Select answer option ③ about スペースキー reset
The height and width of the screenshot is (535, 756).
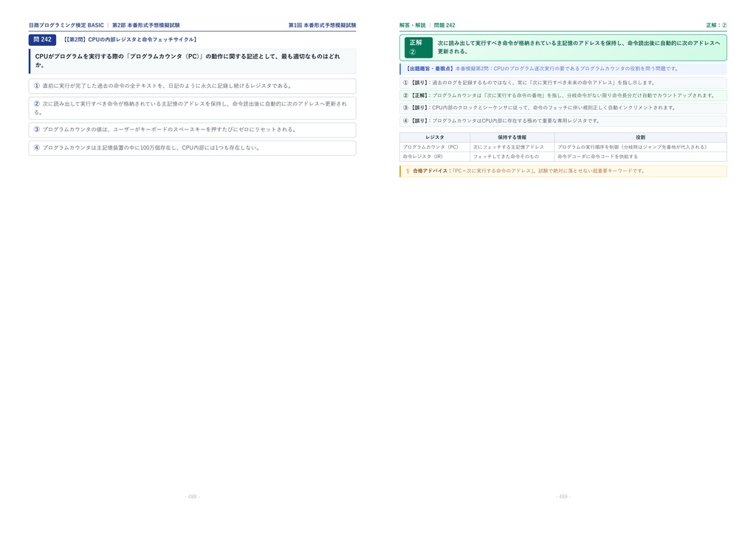click(193, 130)
